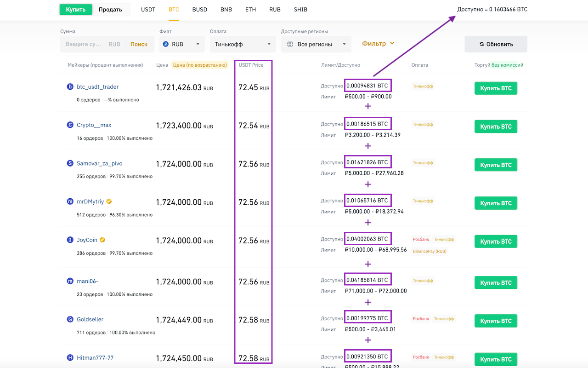Open btc_usdt_trader profile link
588x368 pixels.
(x=97, y=86)
